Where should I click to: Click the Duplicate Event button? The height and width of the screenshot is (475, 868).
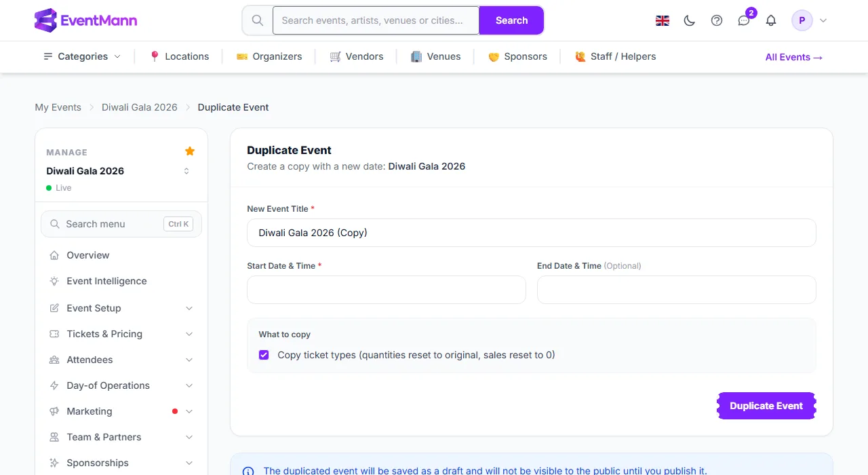pyautogui.click(x=766, y=406)
